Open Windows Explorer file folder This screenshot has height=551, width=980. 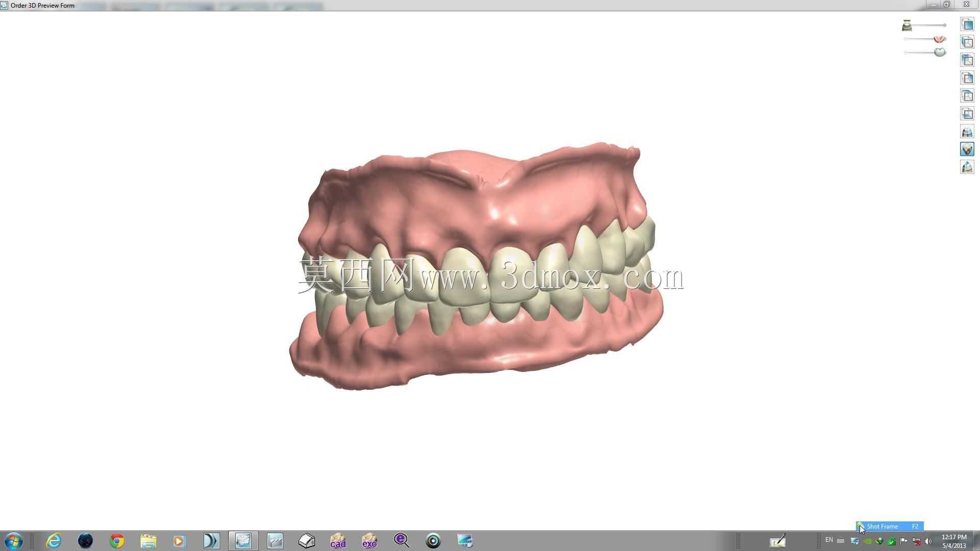pyautogui.click(x=149, y=541)
